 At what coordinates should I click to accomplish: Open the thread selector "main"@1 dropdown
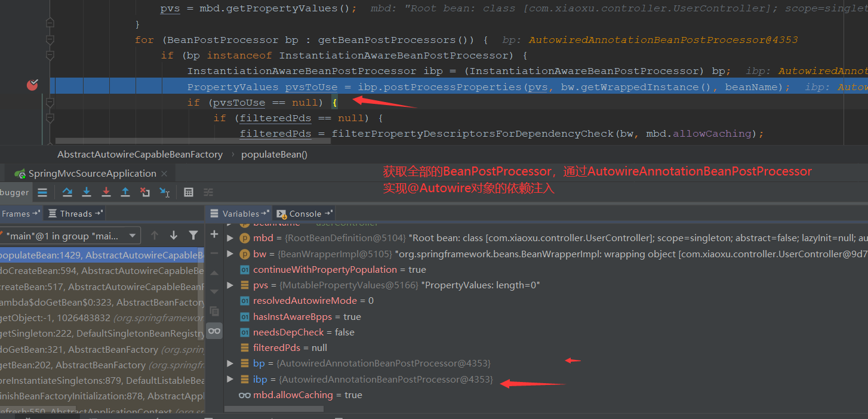pos(69,236)
